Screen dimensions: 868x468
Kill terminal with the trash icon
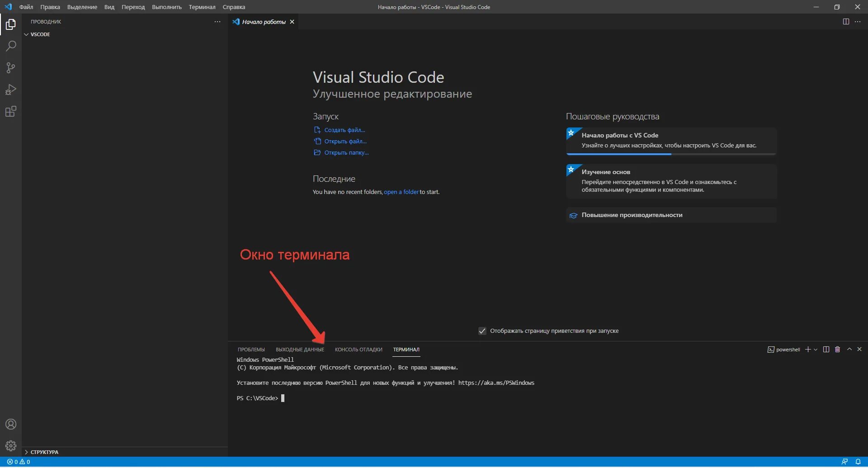tap(837, 350)
